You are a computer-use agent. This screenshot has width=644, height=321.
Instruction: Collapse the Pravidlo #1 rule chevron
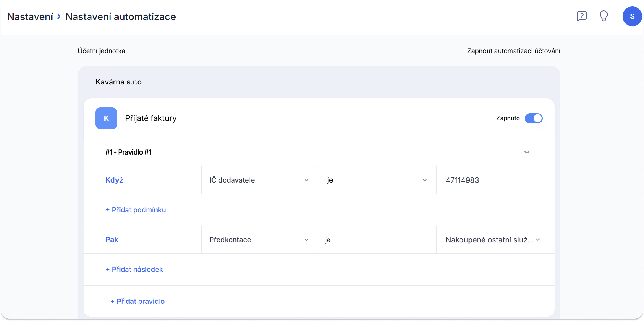point(527,152)
